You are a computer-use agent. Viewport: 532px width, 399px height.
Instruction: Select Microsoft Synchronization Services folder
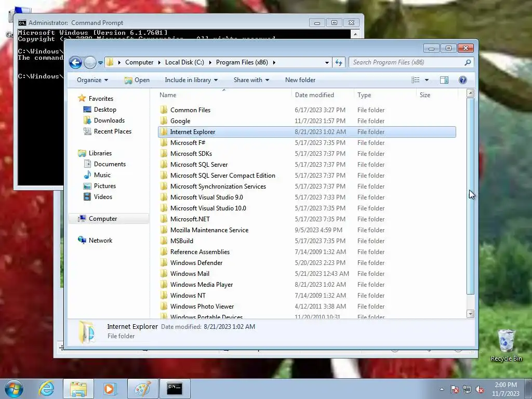[218, 187]
